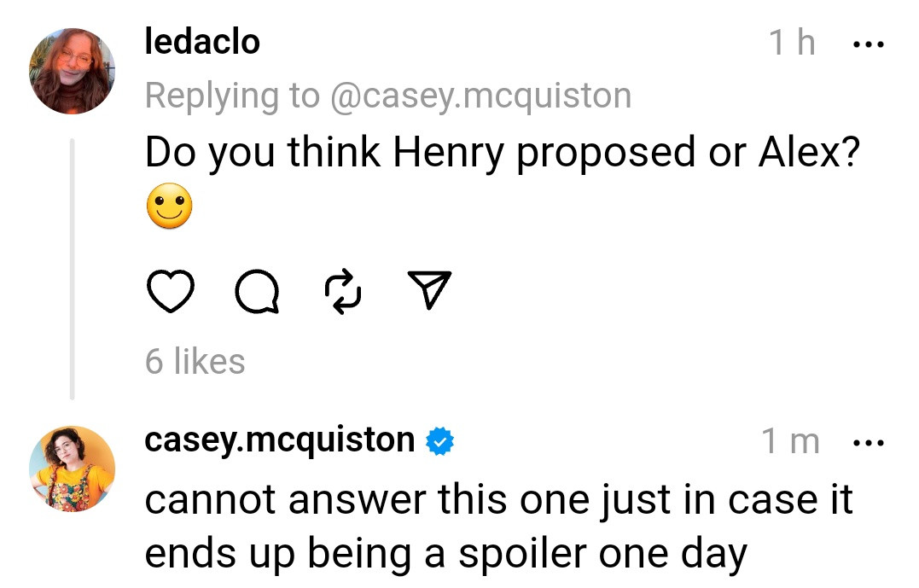Image resolution: width=919 pixels, height=588 pixels.
Task: Click the blue verified badge beside casey.mcquiston
Action: click(x=439, y=441)
